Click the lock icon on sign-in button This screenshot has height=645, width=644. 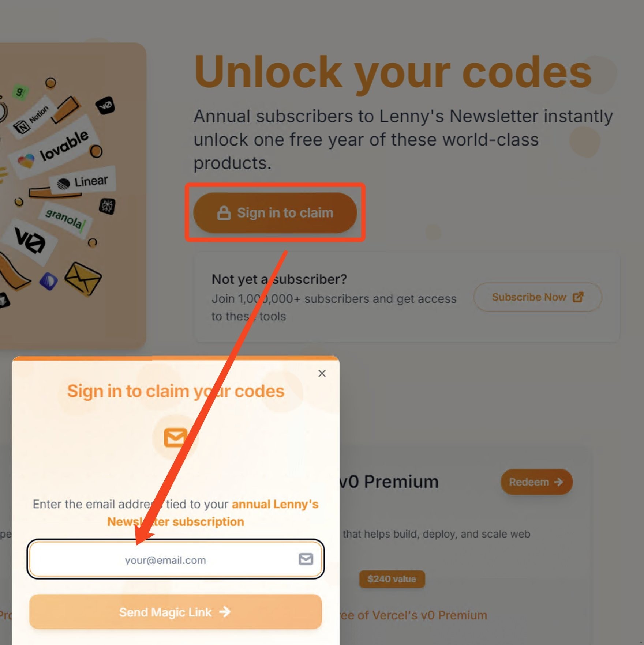(x=224, y=213)
